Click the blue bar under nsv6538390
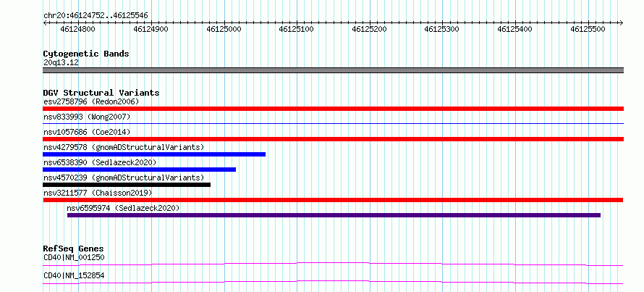This screenshot has width=644, height=292. [139, 170]
